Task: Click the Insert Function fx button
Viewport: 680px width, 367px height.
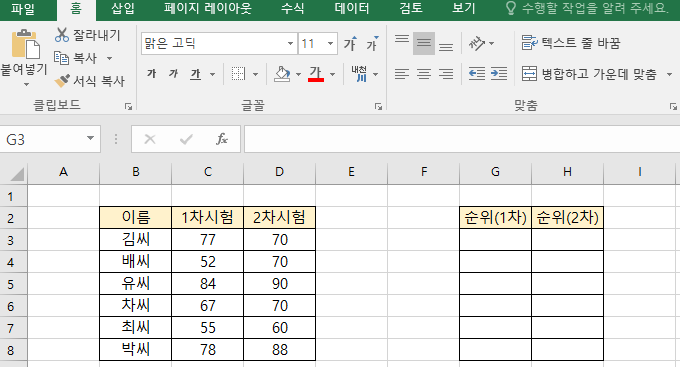Action: [x=222, y=139]
